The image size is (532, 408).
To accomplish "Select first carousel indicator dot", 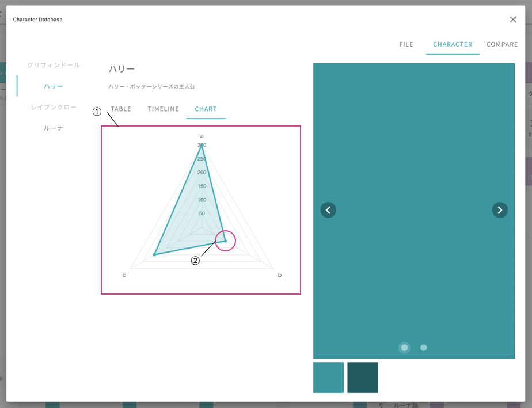I will pyautogui.click(x=404, y=348).
